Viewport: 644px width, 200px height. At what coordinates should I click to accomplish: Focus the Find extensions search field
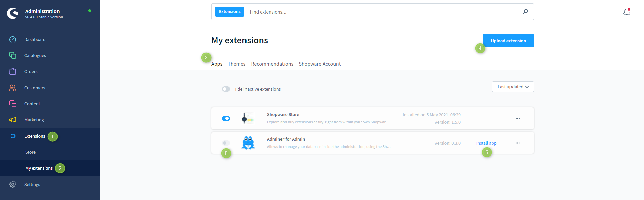[x=383, y=12]
